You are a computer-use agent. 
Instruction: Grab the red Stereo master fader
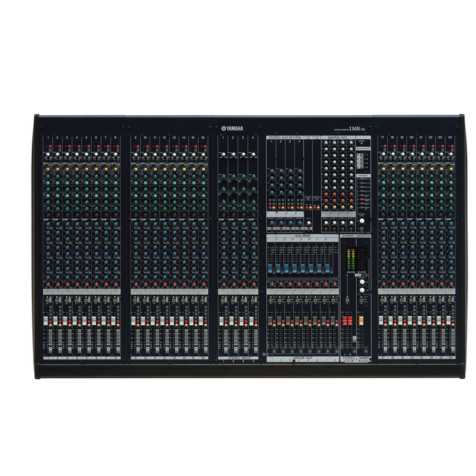[346, 322]
